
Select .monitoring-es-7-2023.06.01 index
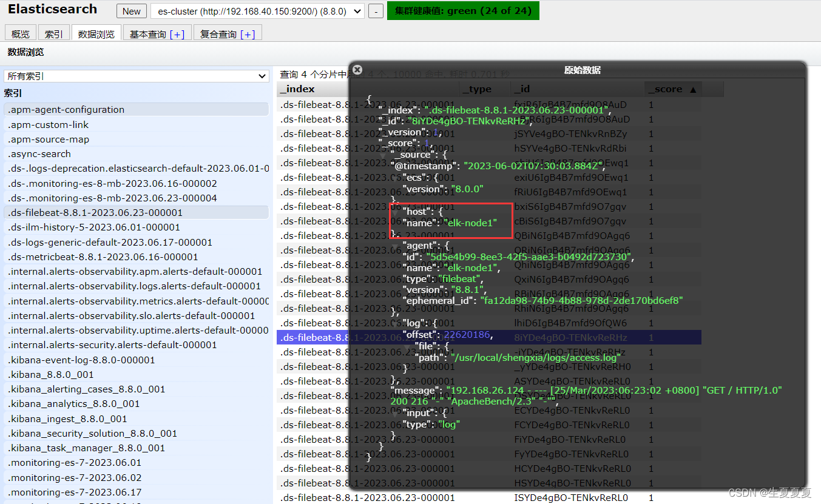[x=137, y=463]
